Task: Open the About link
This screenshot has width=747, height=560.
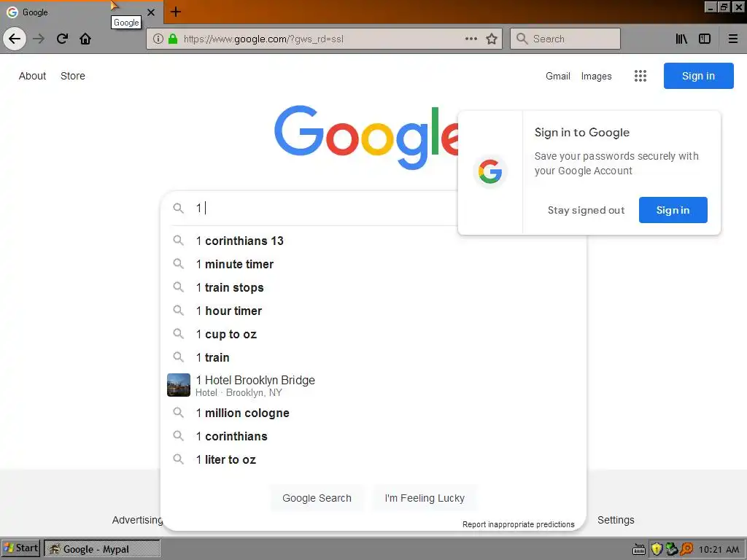Action: (32, 76)
